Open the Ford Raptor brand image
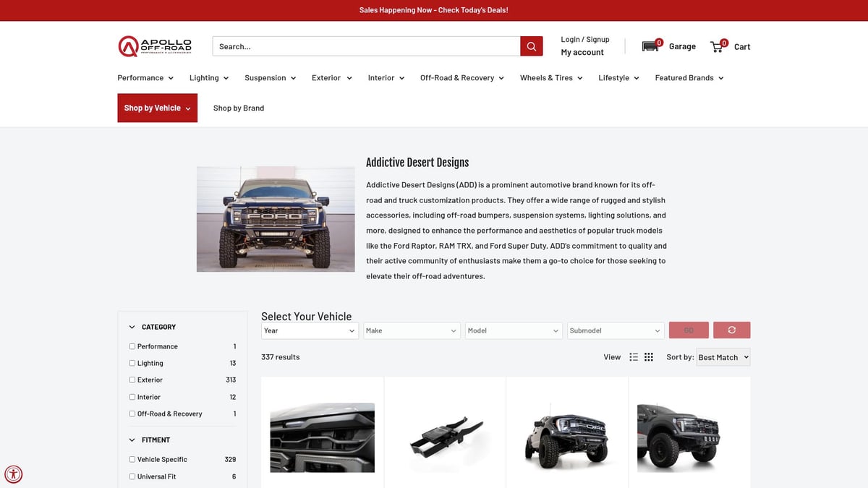 (276, 219)
